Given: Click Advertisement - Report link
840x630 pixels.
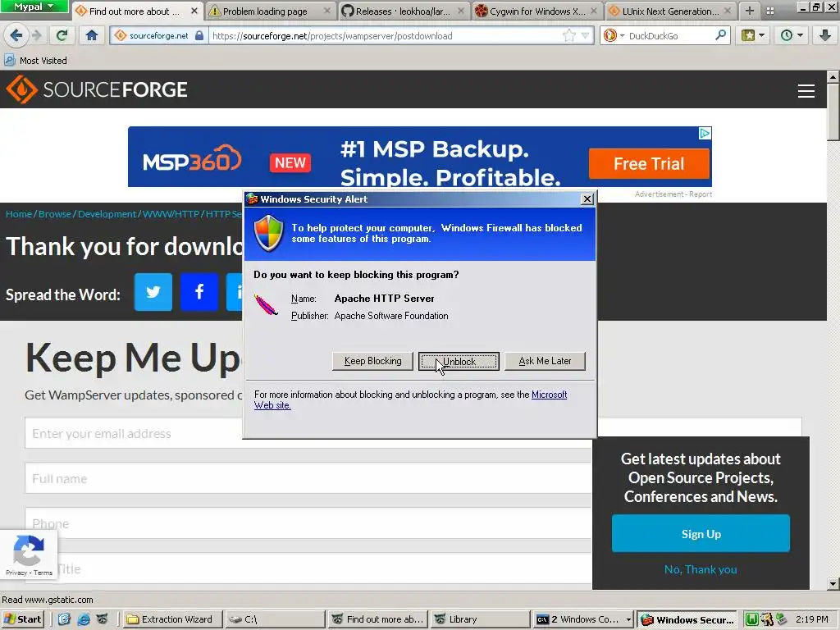Looking at the screenshot, I should point(673,194).
